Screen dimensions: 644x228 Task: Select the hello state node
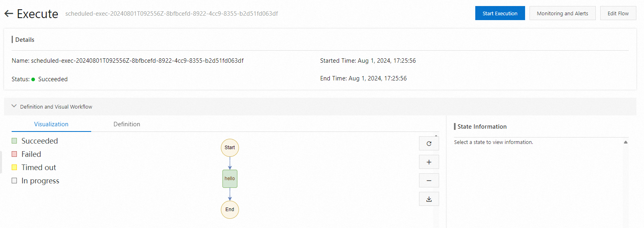click(230, 179)
